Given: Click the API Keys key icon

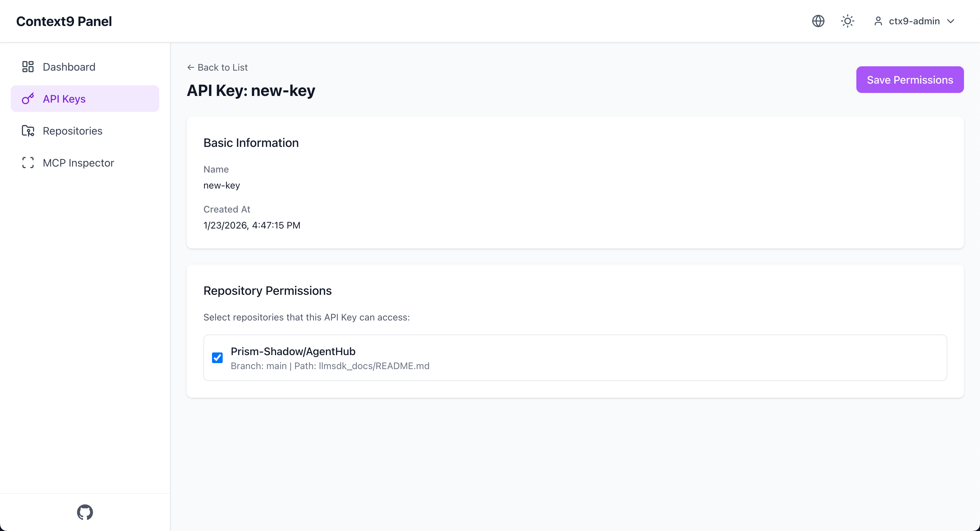Looking at the screenshot, I should coord(28,99).
